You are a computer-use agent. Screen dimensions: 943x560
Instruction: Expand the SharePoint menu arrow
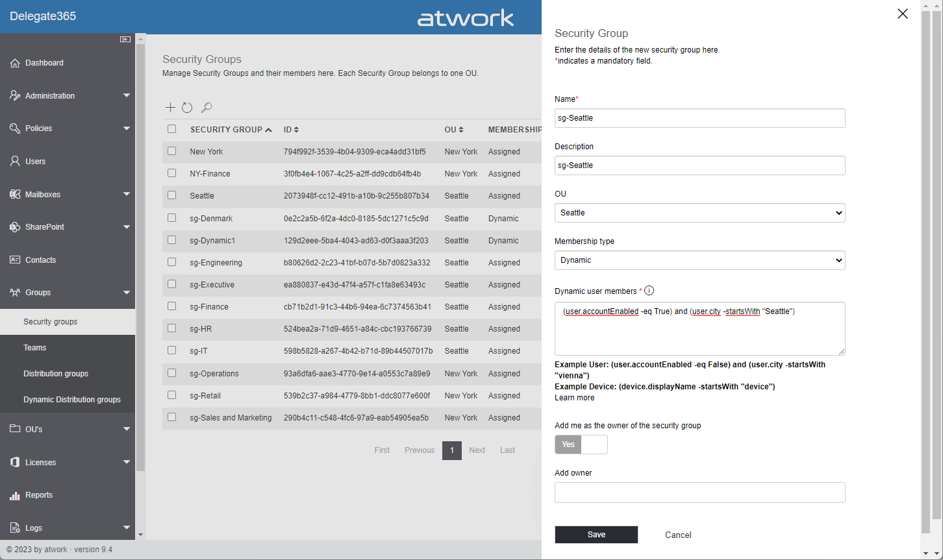(x=127, y=227)
